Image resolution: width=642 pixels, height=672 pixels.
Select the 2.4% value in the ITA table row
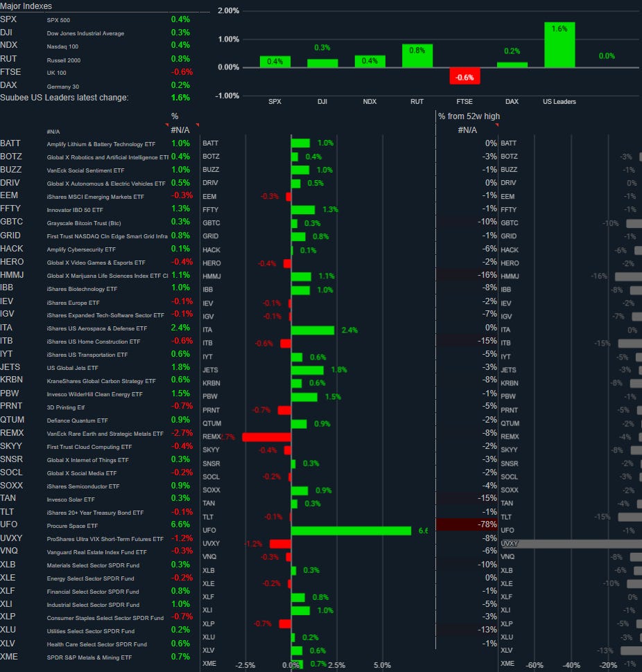click(x=180, y=328)
